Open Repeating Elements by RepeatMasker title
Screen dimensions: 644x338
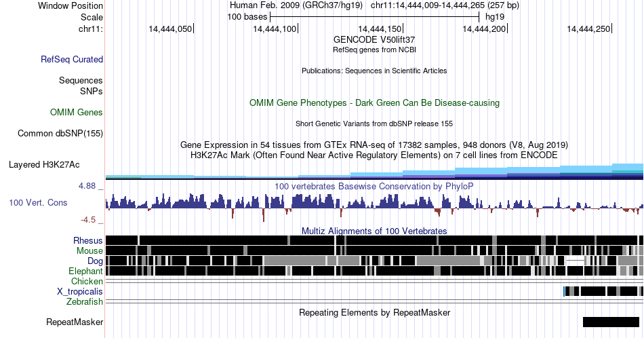point(374,312)
